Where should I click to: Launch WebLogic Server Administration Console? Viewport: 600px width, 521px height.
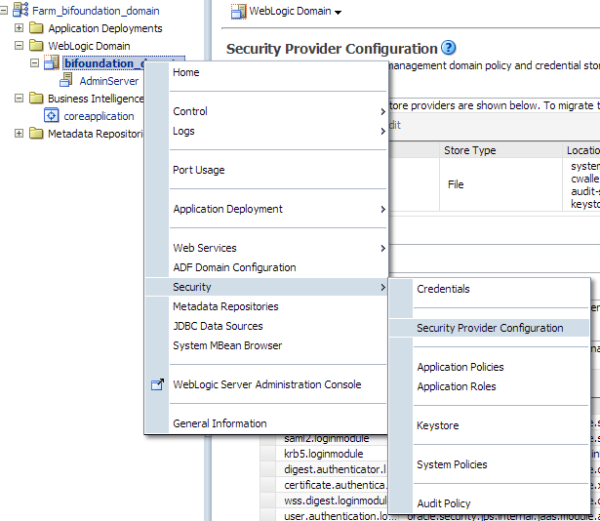click(x=267, y=384)
